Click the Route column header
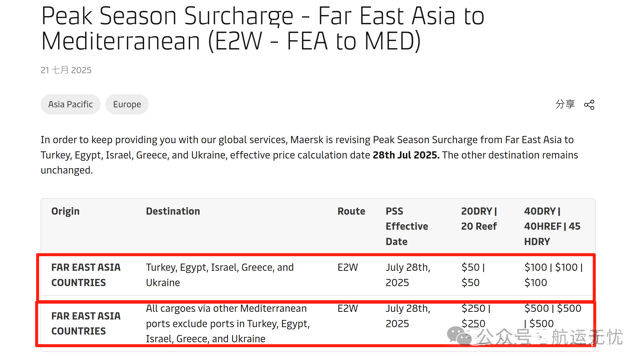 (x=351, y=211)
